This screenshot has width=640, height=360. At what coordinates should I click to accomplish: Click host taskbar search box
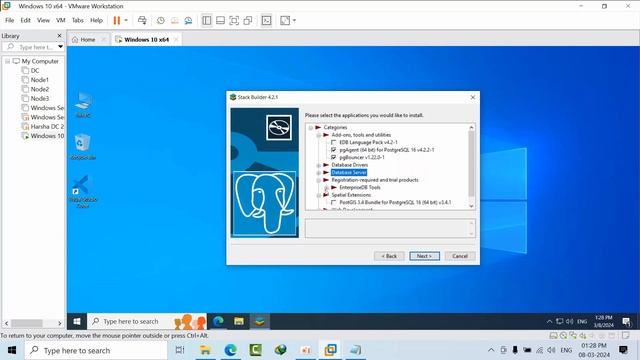click(96, 350)
